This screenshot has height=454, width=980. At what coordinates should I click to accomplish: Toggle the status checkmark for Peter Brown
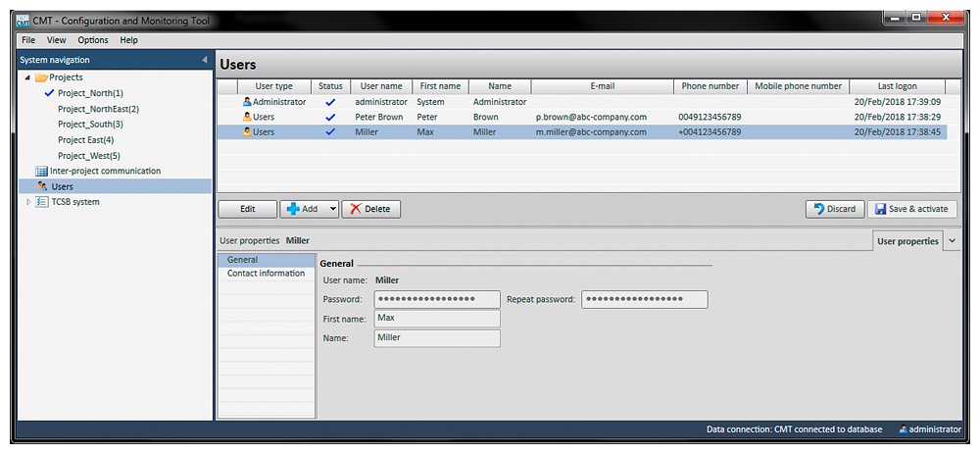330,117
